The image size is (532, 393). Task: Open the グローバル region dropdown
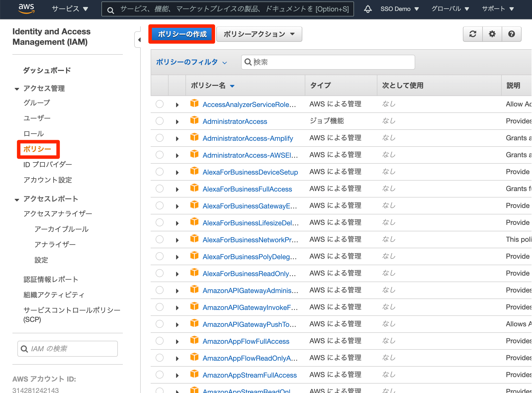pyautogui.click(x=450, y=9)
